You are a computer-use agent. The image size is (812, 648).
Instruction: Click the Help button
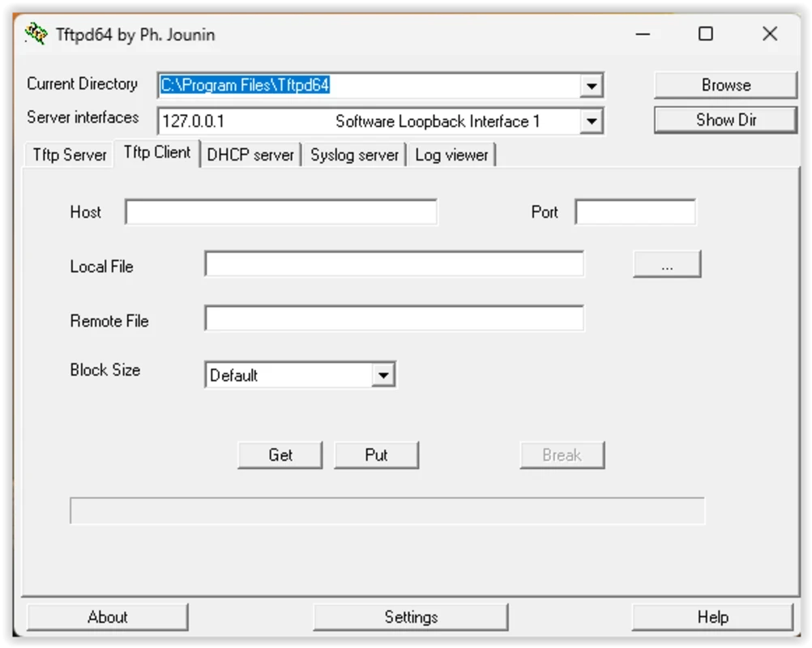(712, 617)
